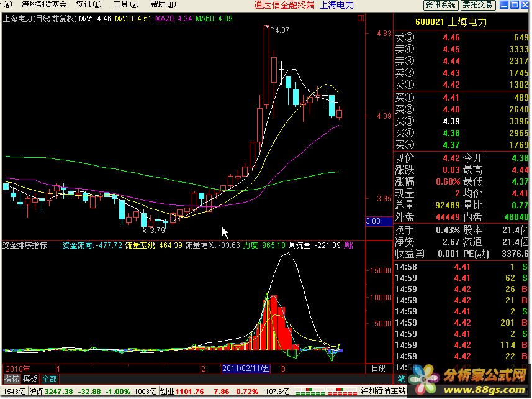Select the 卖① 4.42 ask row
Image resolution: width=532 pixels, height=399 pixels.
tap(461, 85)
